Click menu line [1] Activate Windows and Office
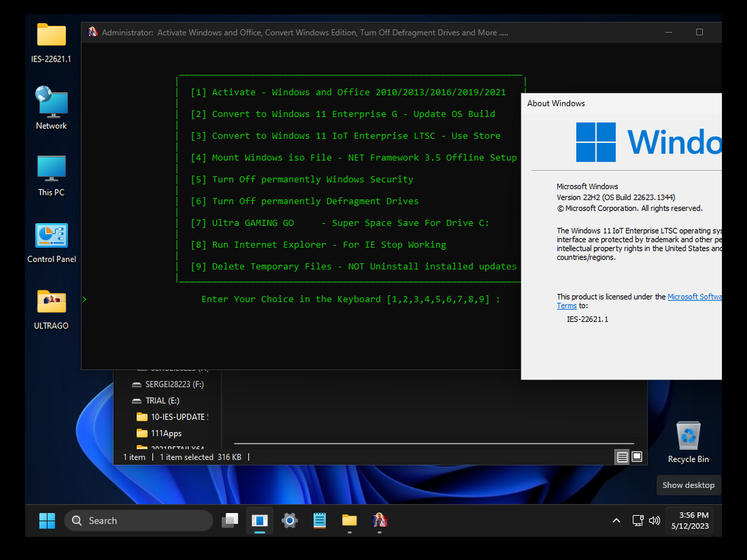This screenshot has width=747, height=560. point(348,92)
